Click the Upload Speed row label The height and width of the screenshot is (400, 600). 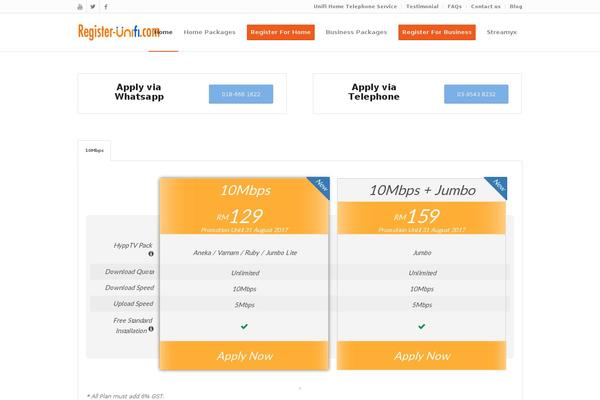(x=133, y=304)
